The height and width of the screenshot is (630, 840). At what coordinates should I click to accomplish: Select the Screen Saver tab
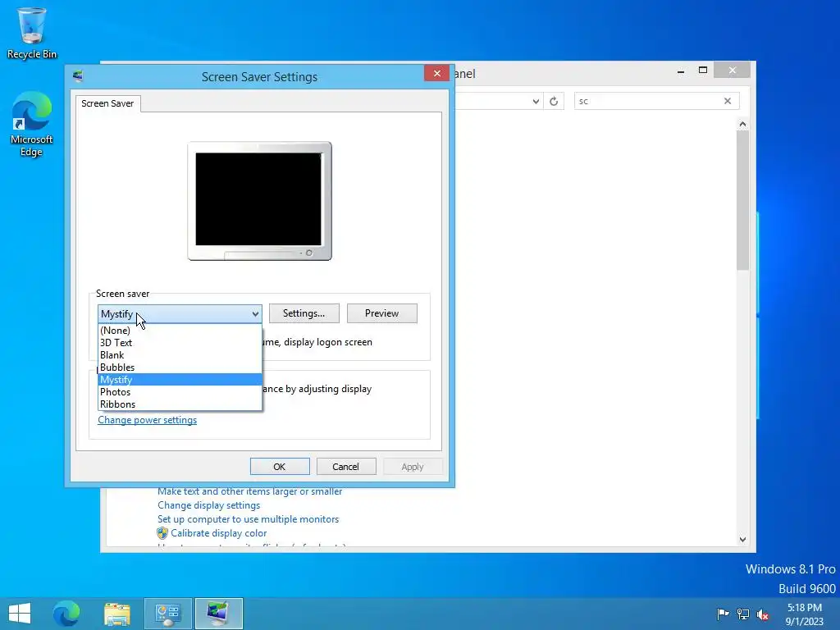[x=107, y=103]
